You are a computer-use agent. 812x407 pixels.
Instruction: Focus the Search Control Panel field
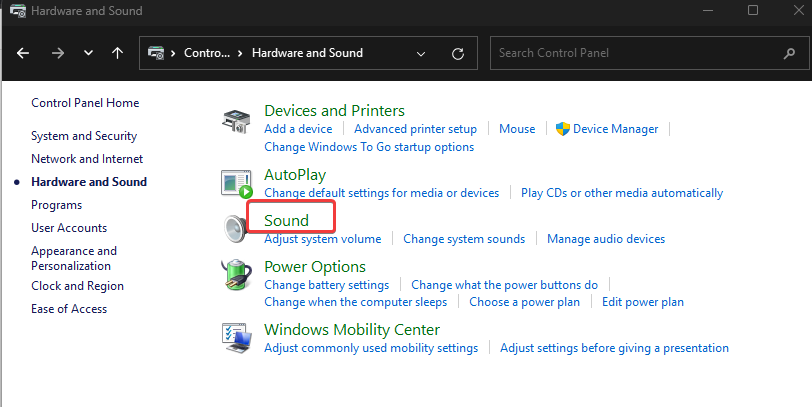(x=650, y=53)
